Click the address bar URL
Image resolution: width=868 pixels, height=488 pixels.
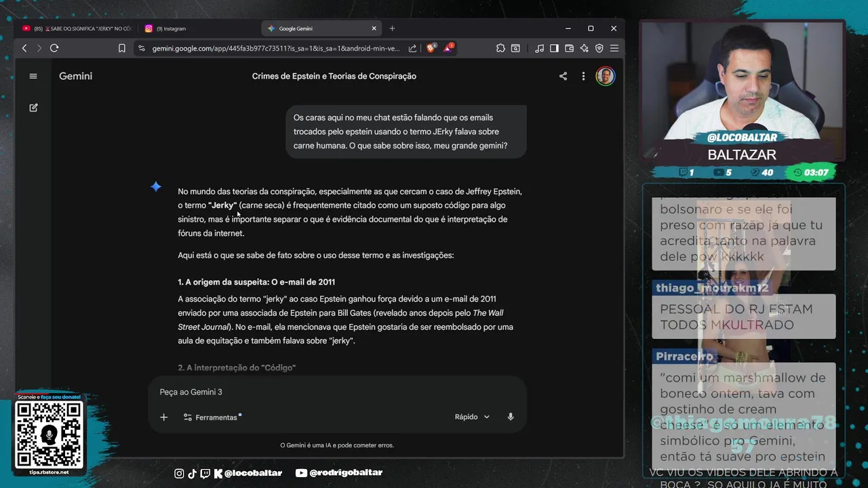coord(275,48)
